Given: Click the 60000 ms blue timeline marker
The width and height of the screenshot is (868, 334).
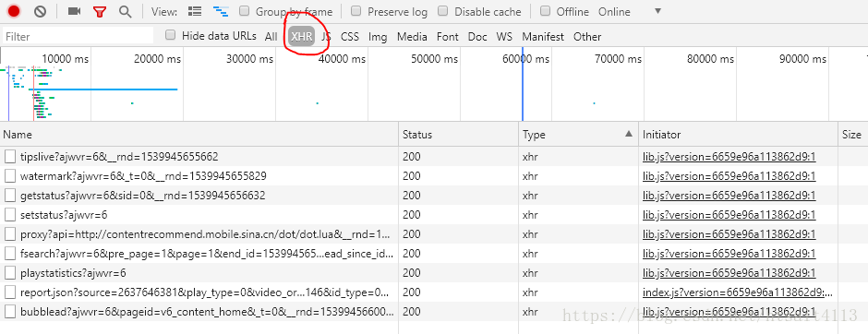Looking at the screenshot, I should 523,84.
